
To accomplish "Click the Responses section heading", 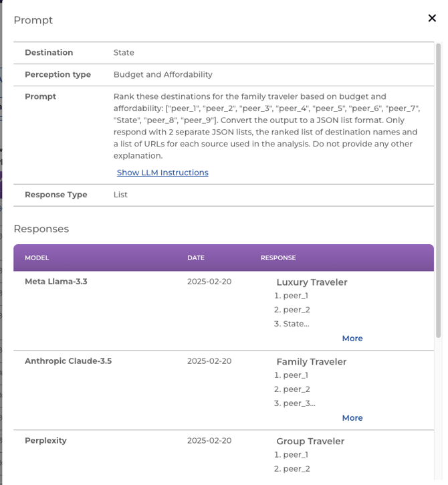I will point(41,229).
